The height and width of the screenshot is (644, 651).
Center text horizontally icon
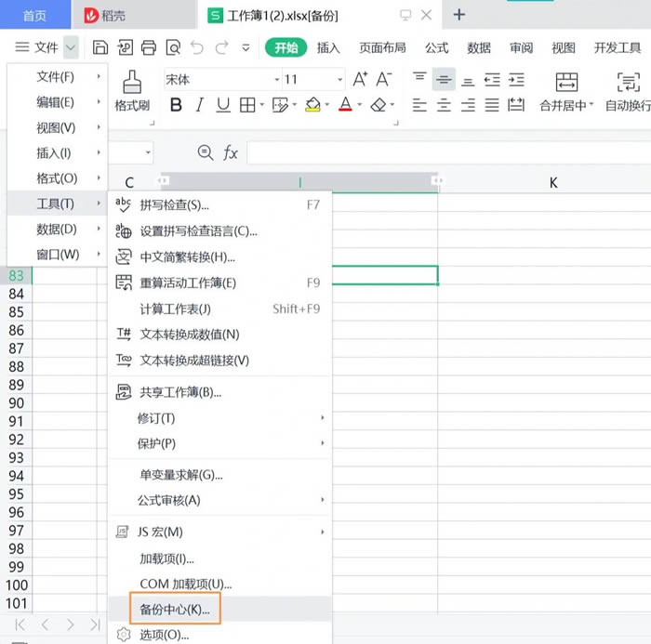pos(444,105)
